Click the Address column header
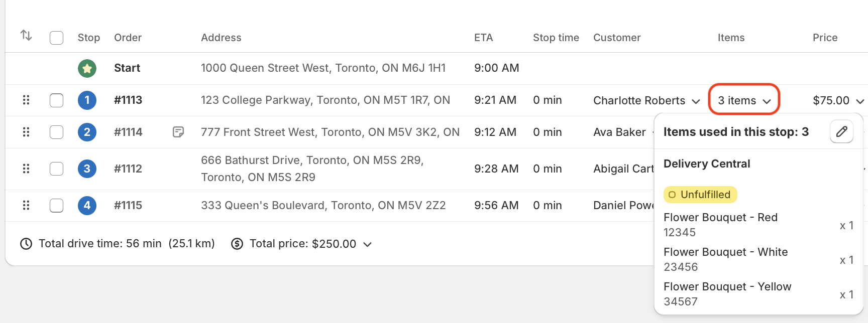Image resolution: width=868 pixels, height=323 pixels. 221,38
